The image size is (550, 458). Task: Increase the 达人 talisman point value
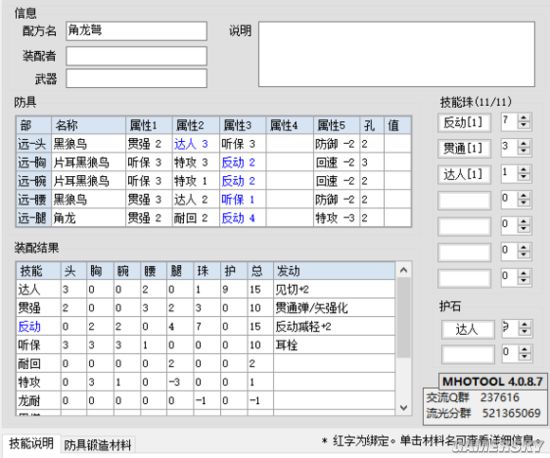[x=525, y=325]
